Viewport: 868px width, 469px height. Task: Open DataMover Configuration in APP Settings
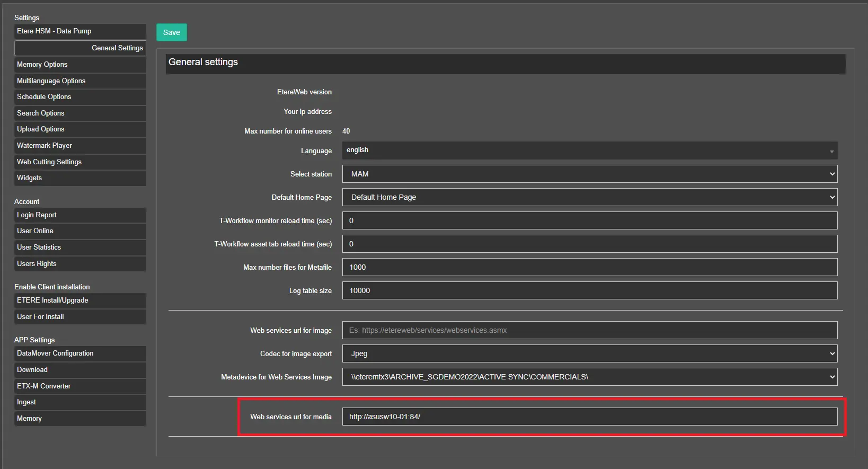coord(80,353)
